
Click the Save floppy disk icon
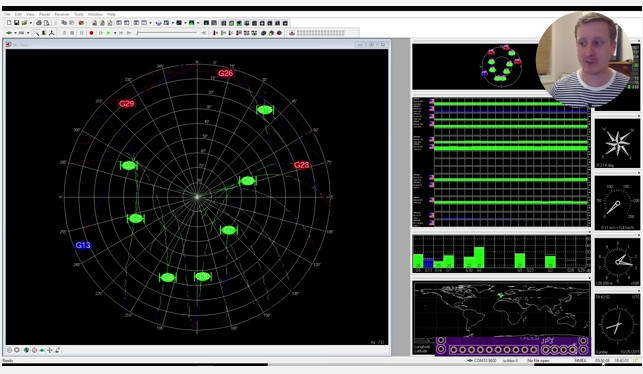coord(16,23)
